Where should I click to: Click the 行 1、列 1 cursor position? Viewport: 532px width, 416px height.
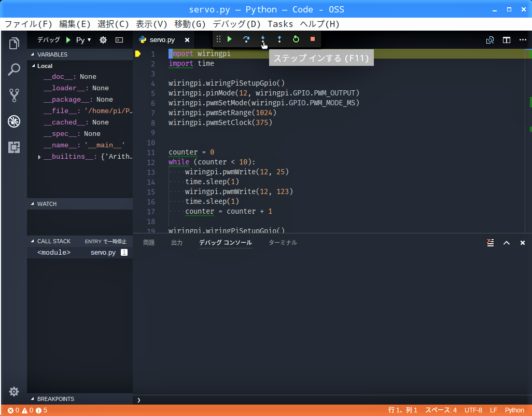(x=403, y=410)
